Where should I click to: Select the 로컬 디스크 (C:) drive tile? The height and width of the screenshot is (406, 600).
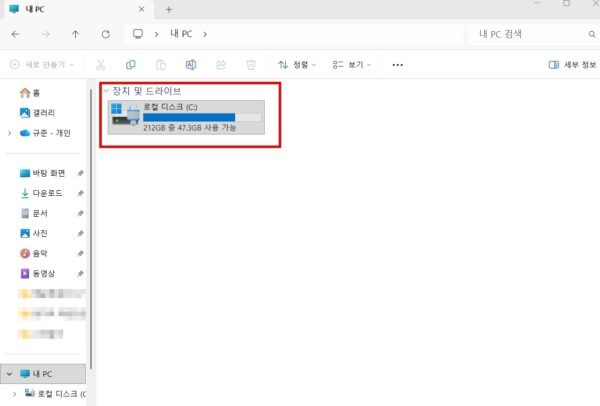[186, 117]
